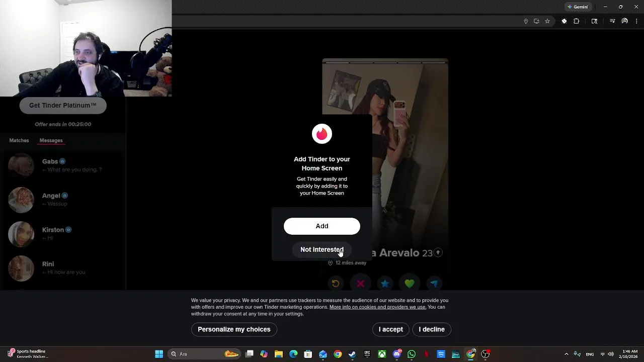Click Angel profile avatar
Viewport: 644px width, 362px height.
[x=21, y=200]
